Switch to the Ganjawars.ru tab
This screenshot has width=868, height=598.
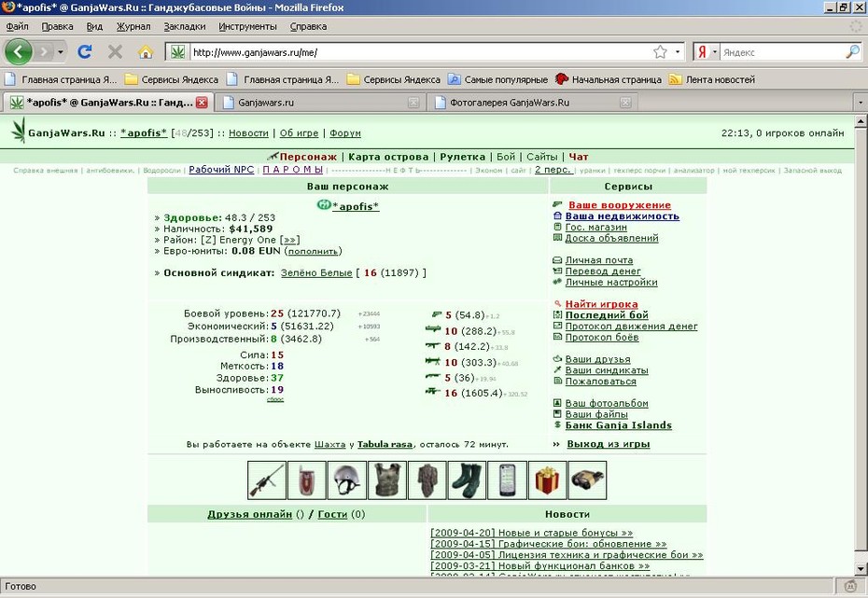point(320,103)
